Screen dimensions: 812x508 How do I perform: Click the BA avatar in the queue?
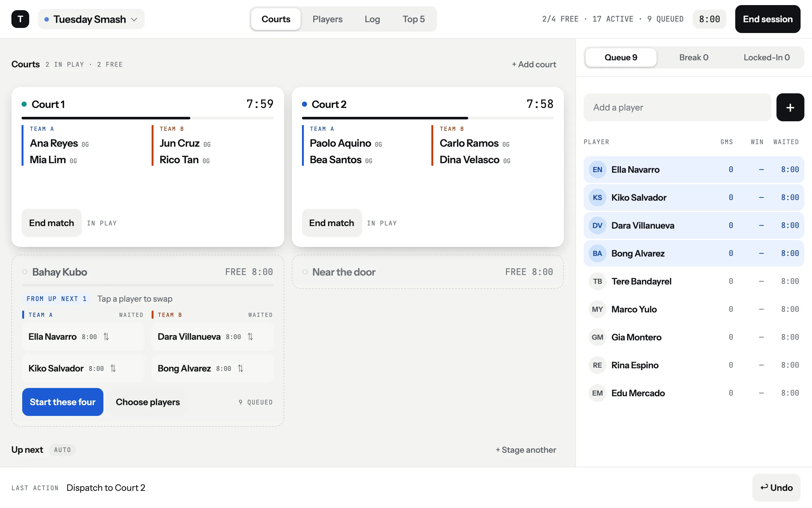click(x=597, y=253)
